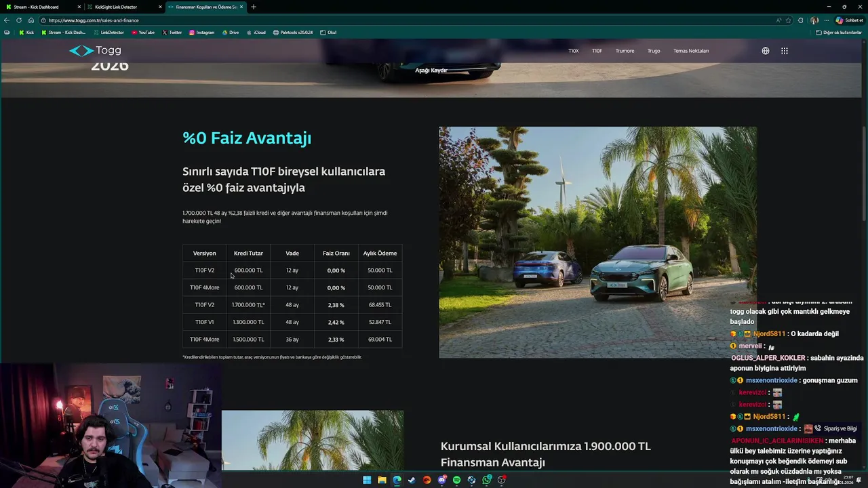Image resolution: width=868 pixels, height=488 pixels.
Task: Click the two-car photo beside the table
Action: pos(597,242)
